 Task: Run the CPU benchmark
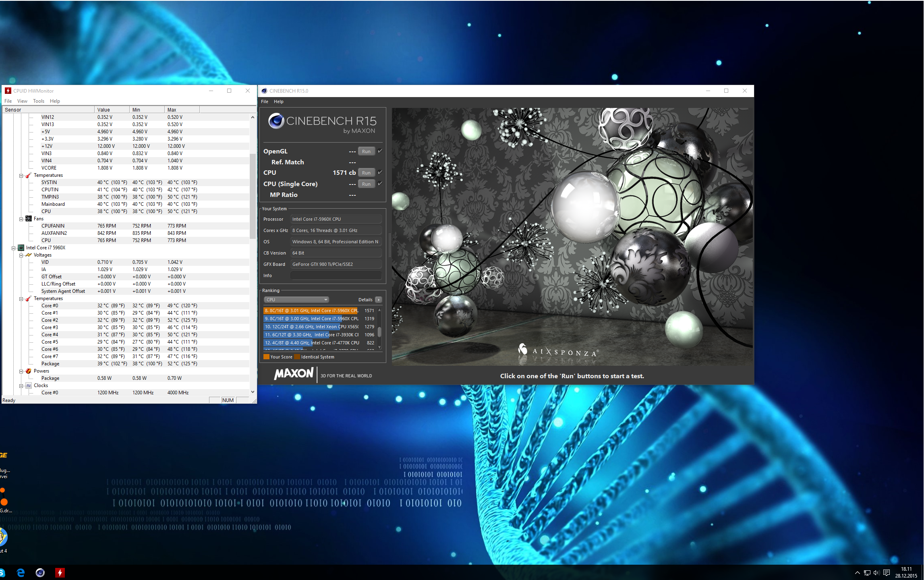[366, 173]
